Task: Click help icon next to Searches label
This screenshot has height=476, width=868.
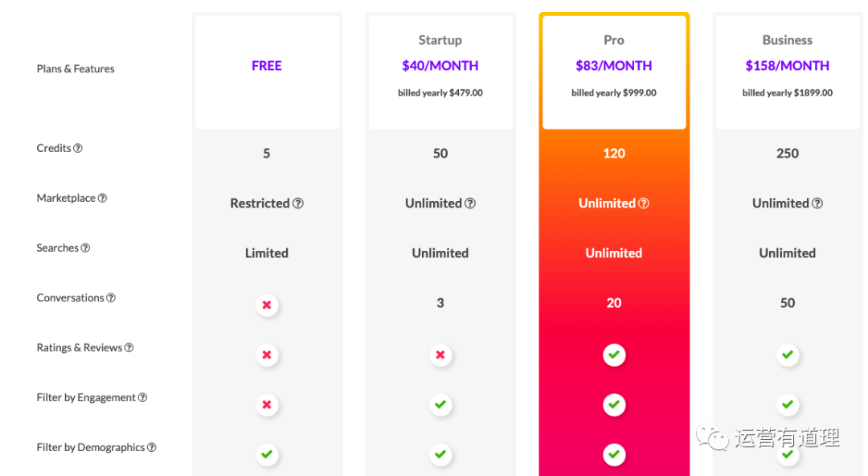Action: [85, 248]
